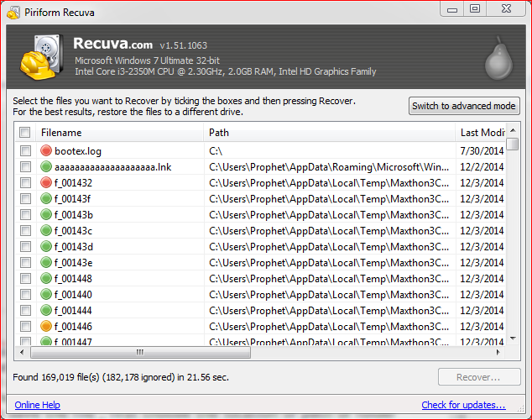
Task: Select the f_00143b filename
Action: (x=74, y=214)
